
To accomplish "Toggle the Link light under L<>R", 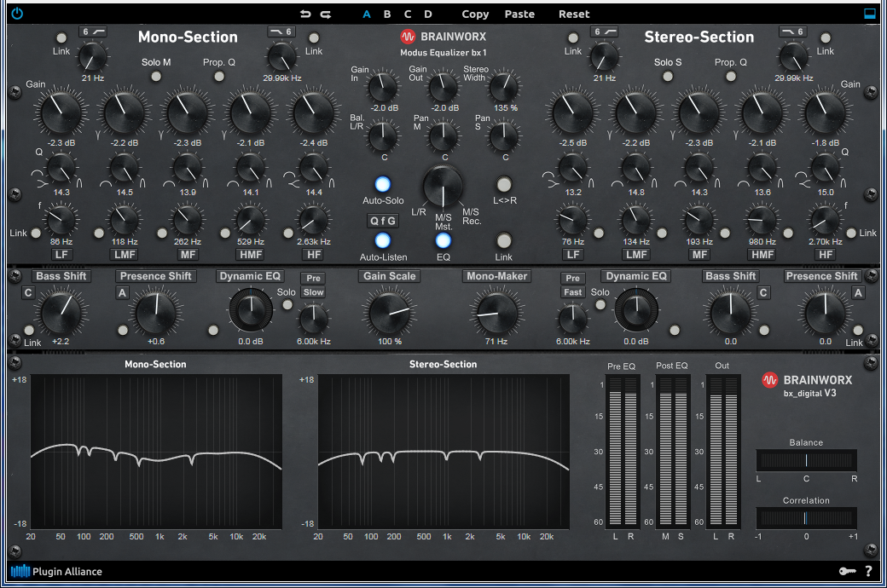I will (x=503, y=241).
